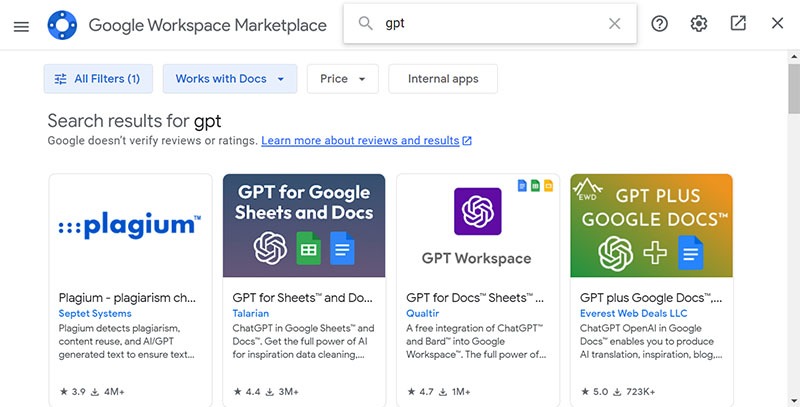Open the Help question mark icon
800x407 pixels.
click(659, 23)
